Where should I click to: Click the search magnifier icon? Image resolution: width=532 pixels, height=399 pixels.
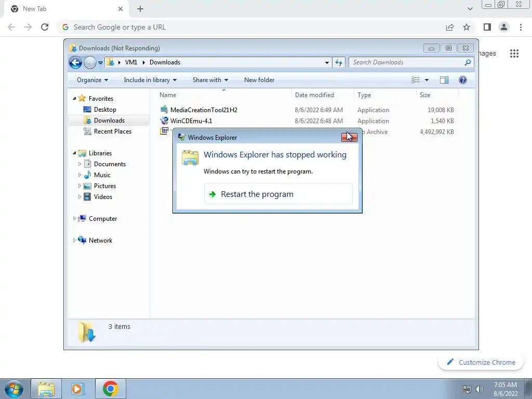pyautogui.click(x=468, y=62)
